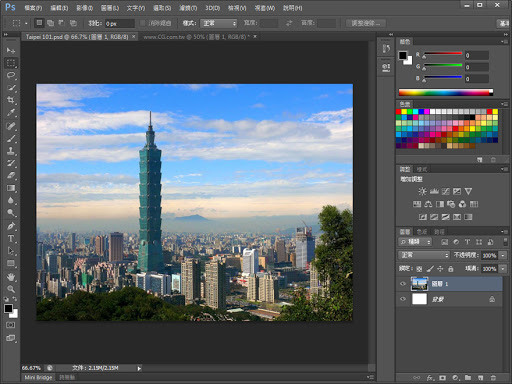Open the 樣式 style dropdown in options bar
512x384 pixels.
(219, 23)
